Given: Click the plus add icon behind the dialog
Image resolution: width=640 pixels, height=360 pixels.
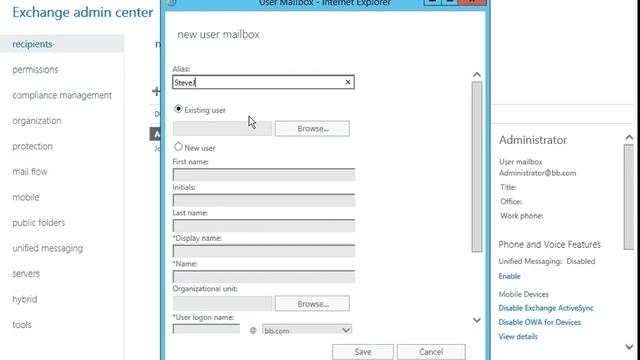Looking at the screenshot, I should click(x=156, y=91).
